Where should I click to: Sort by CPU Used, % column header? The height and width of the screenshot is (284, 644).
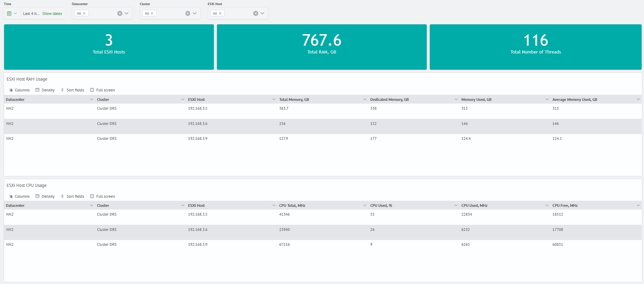click(x=381, y=205)
